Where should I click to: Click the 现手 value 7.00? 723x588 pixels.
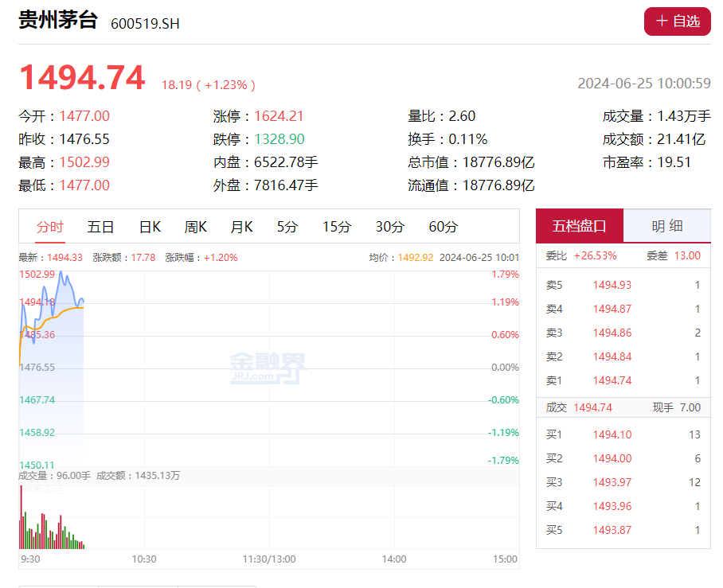pyautogui.click(x=690, y=408)
